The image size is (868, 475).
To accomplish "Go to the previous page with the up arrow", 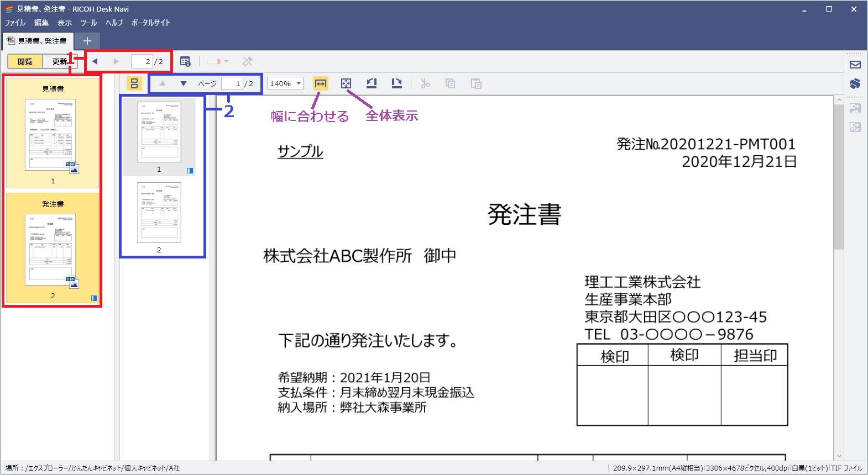I will click(162, 83).
